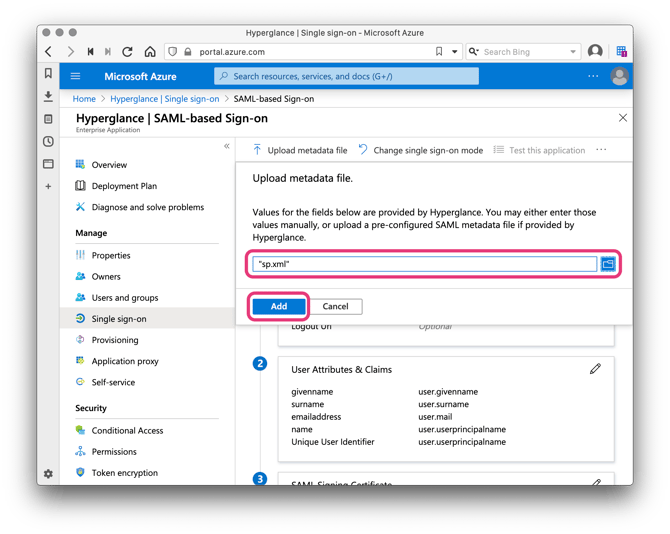The image size is (670, 534).
Task: Click Change single sign-on mode
Action: [420, 150]
